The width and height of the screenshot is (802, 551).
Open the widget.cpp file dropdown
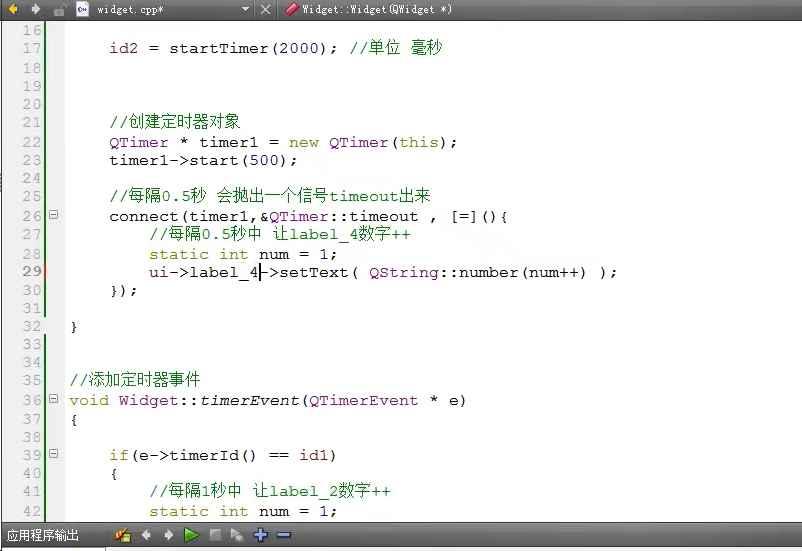tap(246, 9)
